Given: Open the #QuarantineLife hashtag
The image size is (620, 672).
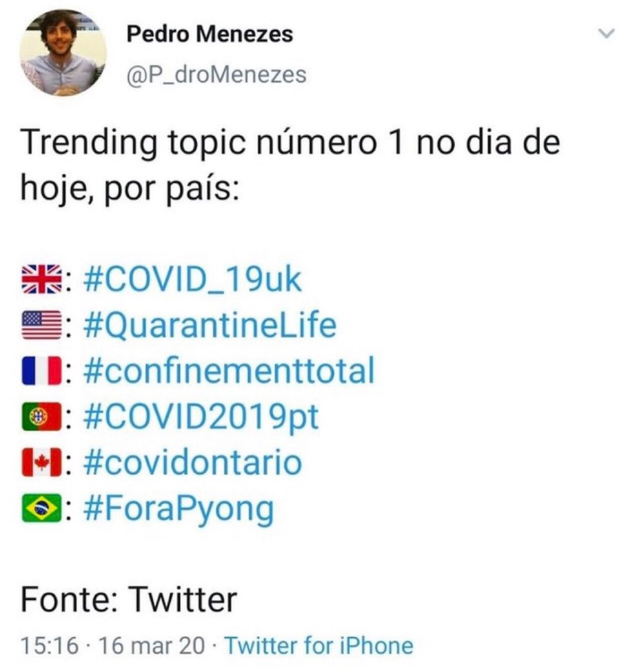Looking at the screenshot, I should coord(211,325).
